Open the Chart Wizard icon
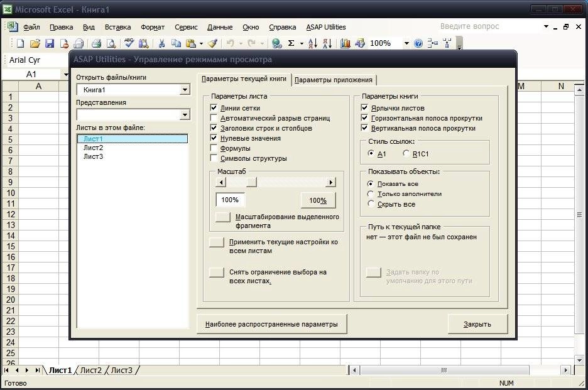This screenshot has height=390, width=588. [346, 43]
